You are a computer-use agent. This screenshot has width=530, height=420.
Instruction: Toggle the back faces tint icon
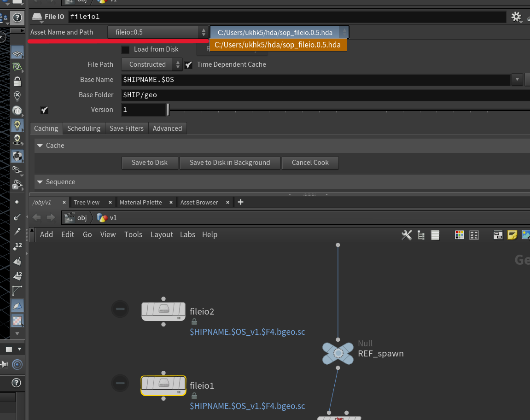coord(17,306)
